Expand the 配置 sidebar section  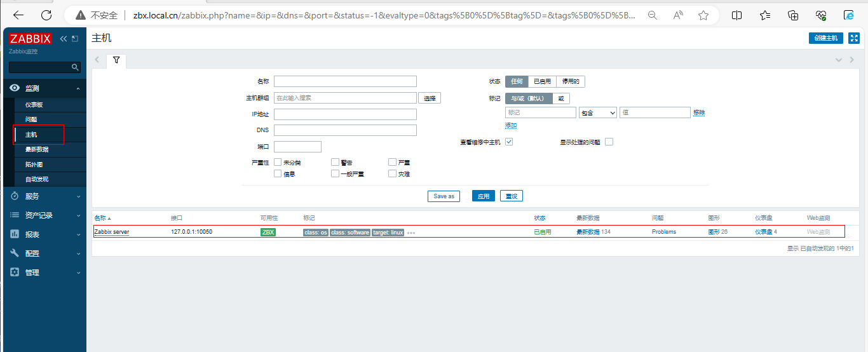[x=43, y=254]
